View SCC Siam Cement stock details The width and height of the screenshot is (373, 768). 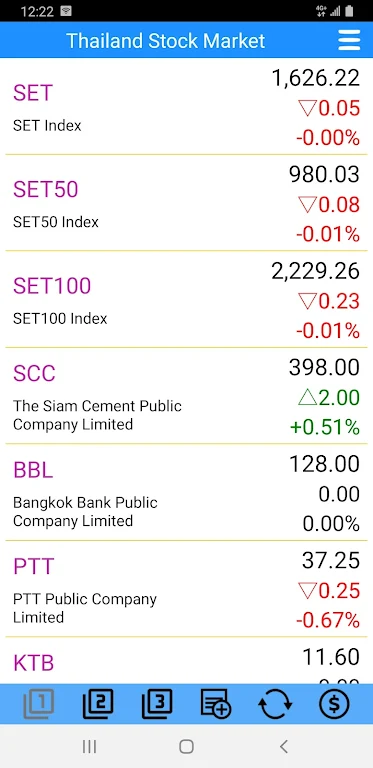(186, 396)
